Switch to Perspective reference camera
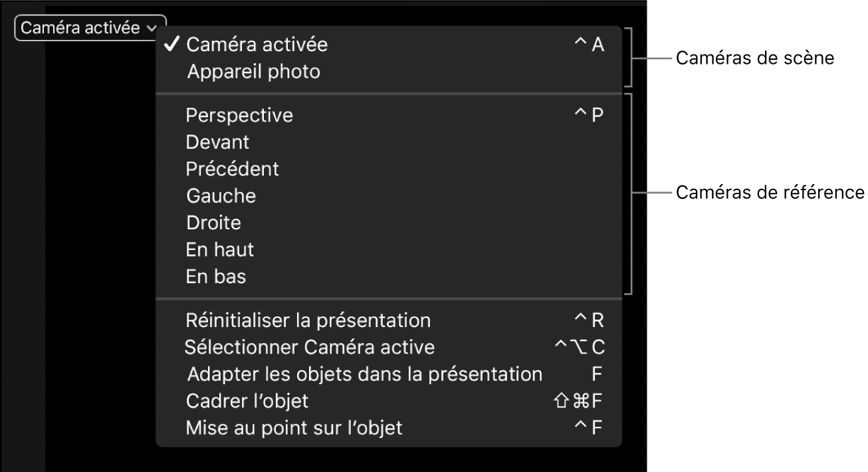Screen dimensions: 868x472 [239, 114]
